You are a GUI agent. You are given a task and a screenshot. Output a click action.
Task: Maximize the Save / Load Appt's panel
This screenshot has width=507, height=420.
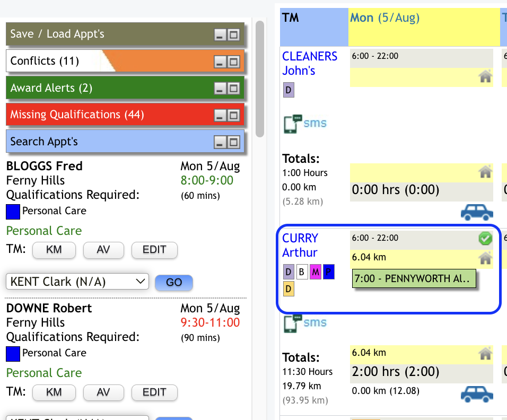233,34
